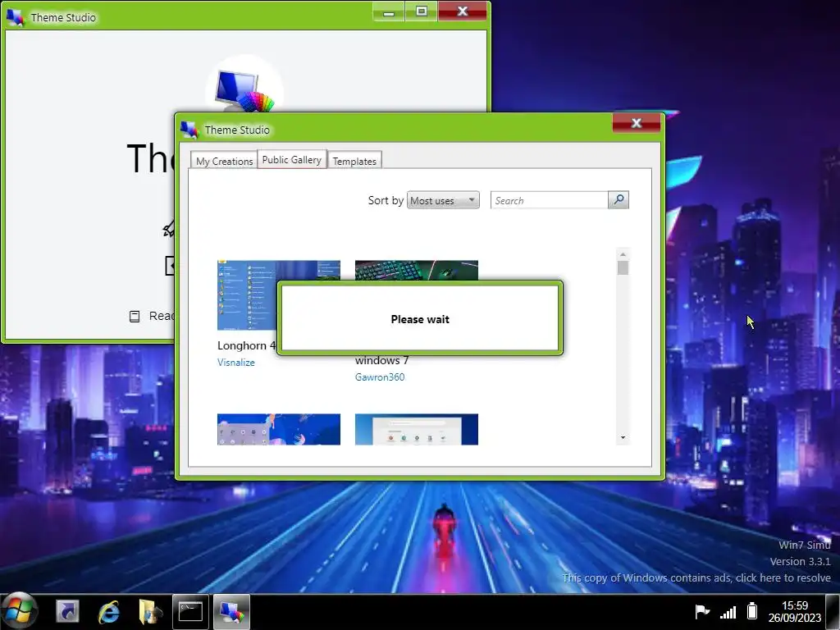Close the Theme Studio gallery dialog
The height and width of the screenshot is (630, 840).
tap(636, 123)
